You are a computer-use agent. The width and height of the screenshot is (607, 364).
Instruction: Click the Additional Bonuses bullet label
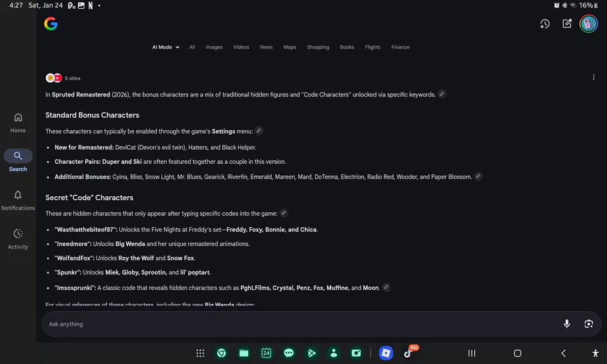(x=82, y=177)
